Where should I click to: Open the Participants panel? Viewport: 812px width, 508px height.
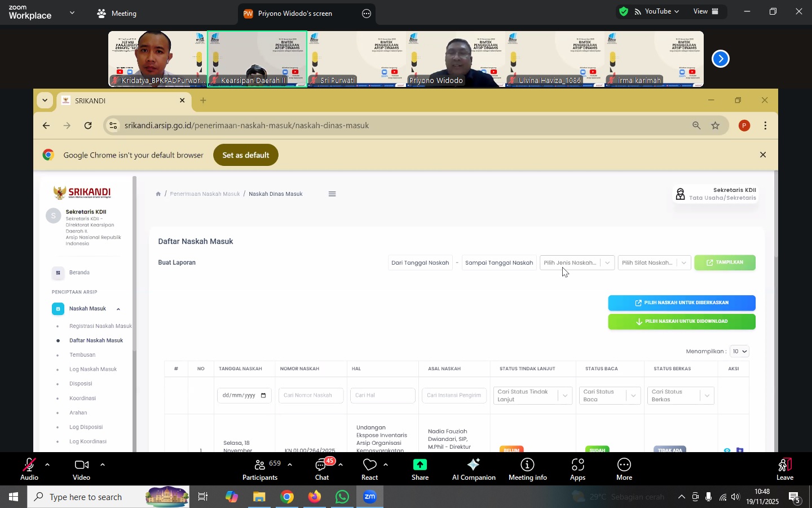pyautogui.click(x=260, y=468)
